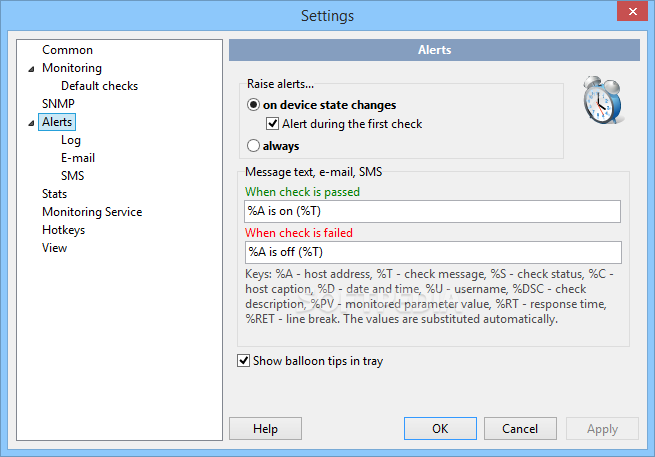Collapse the Monitoring tree node
The image size is (655, 457).
click(x=31, y=69)
